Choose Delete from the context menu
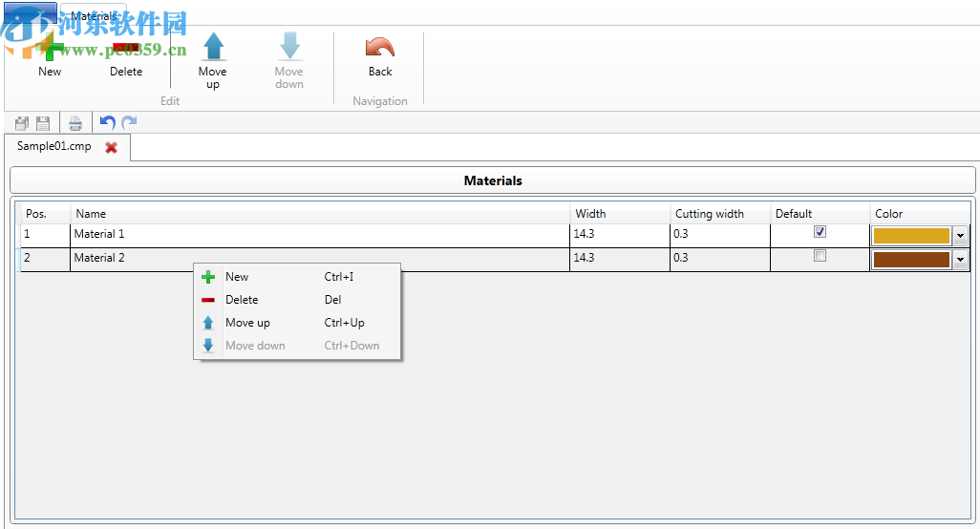Viewport: 980px width, 529px height. click(x=242, y=300)
